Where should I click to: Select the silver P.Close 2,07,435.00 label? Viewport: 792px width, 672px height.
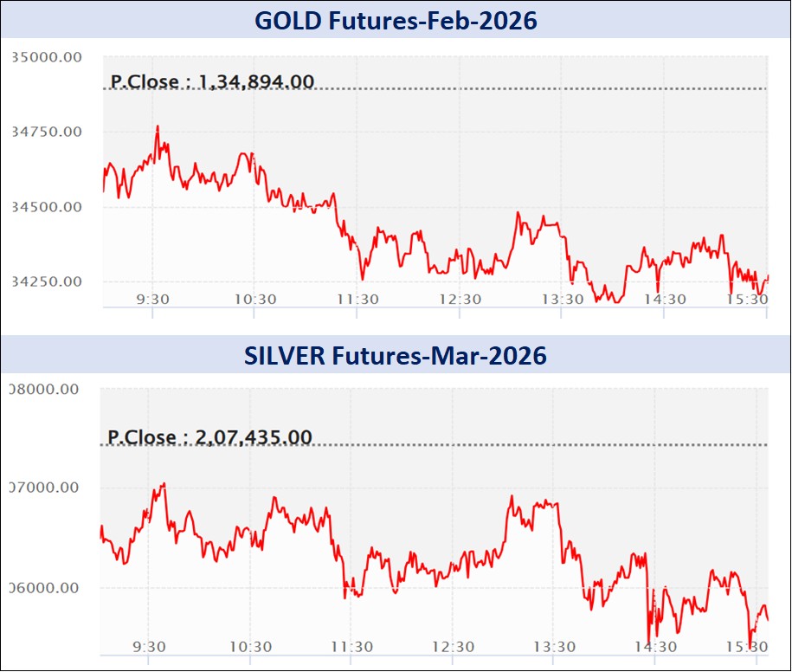(209, 437)
